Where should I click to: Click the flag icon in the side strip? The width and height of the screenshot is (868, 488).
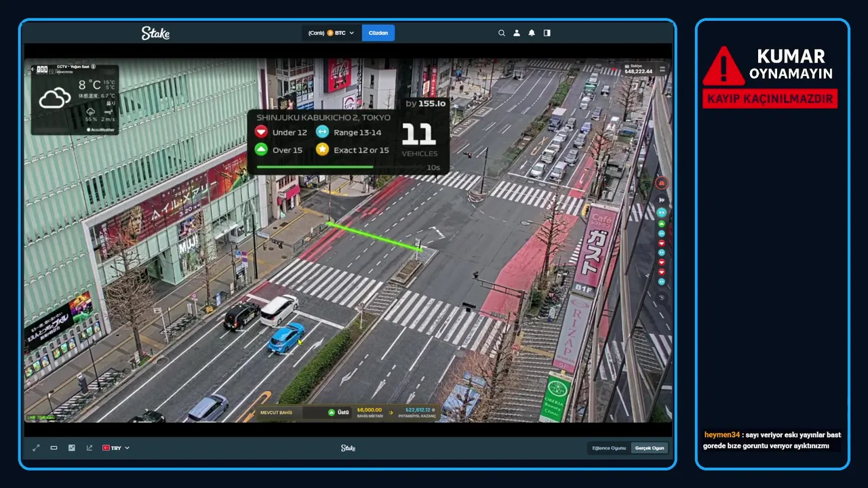pyautogui.click(x=662, y=200)
